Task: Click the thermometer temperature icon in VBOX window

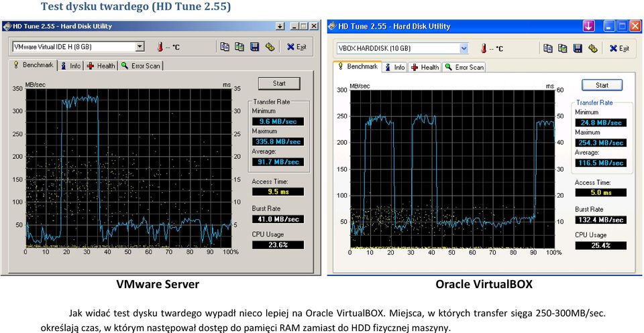Action: 484,49
